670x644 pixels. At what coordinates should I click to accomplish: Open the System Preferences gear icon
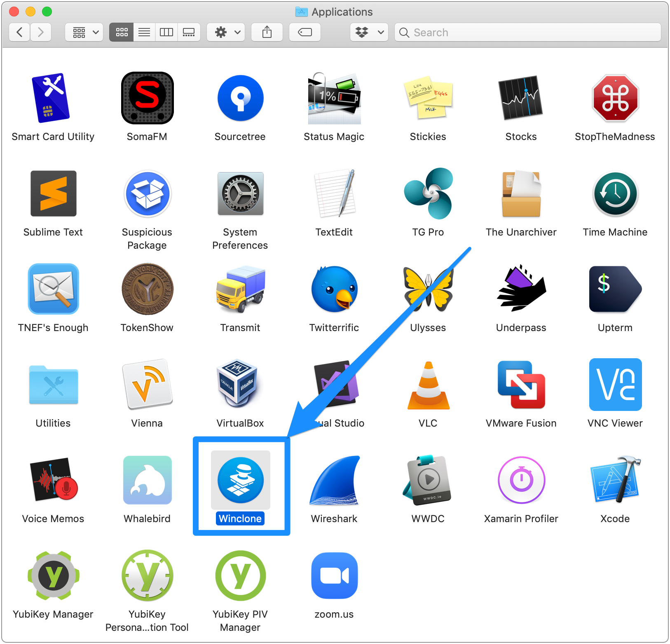[x=241, y=194]
